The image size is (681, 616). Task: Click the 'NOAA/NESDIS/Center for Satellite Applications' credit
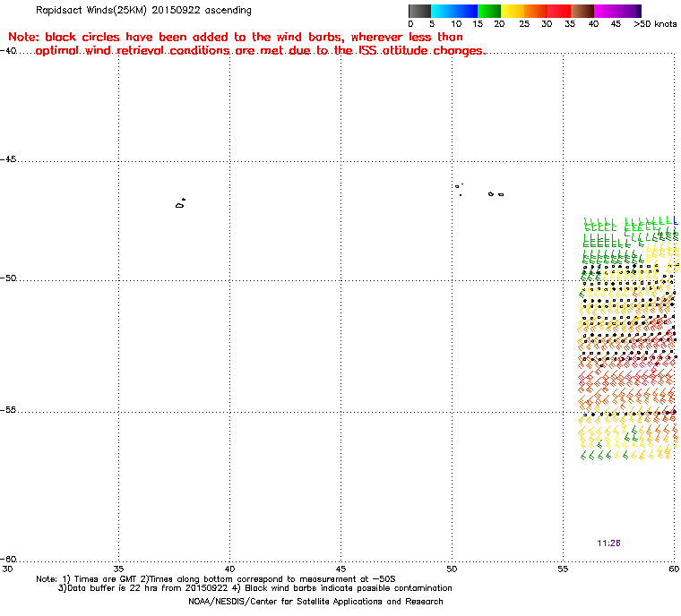(315, 602)
